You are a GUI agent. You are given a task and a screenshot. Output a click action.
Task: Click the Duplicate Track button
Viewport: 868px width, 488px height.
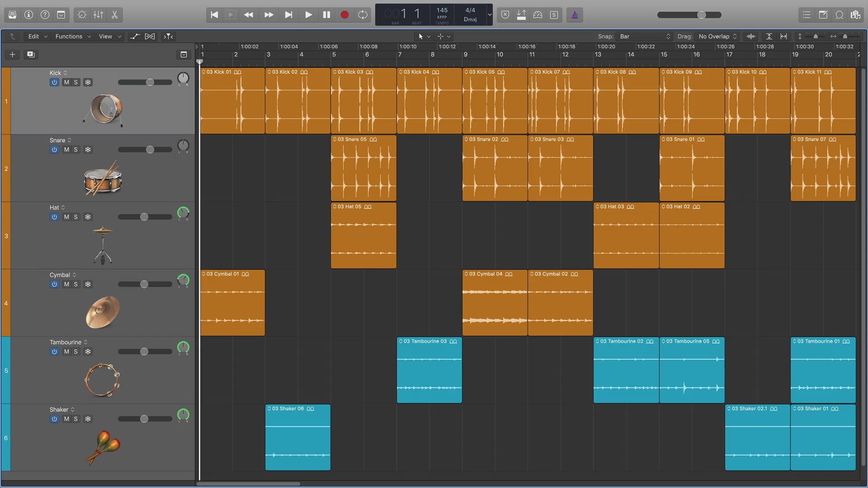pos(31,55)
